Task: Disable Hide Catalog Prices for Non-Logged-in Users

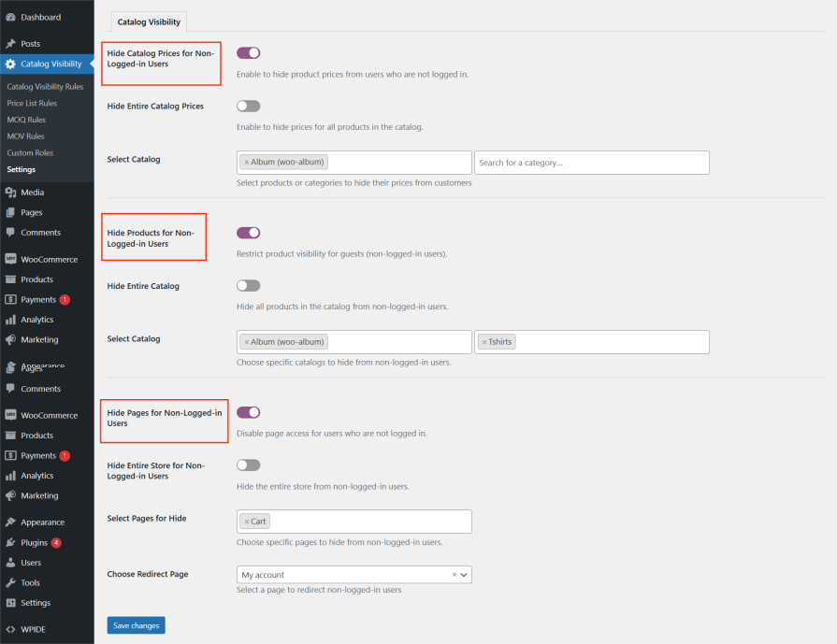Action: pyautogui.click(x=248, y=53)
